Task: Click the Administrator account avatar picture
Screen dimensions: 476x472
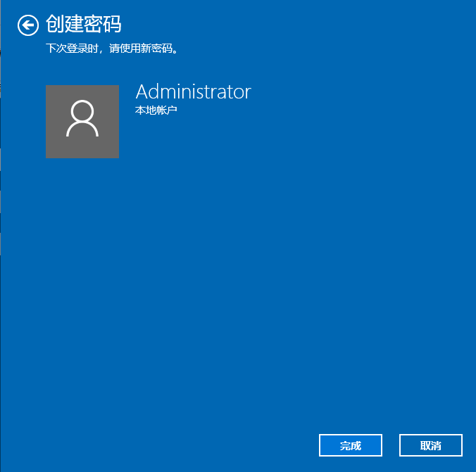Action: 82,122
